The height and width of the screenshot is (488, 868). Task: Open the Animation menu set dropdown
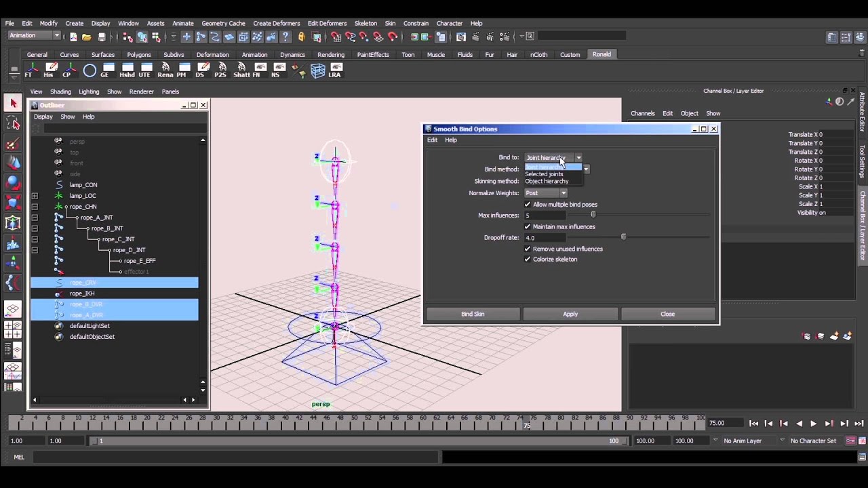(34, 36)
